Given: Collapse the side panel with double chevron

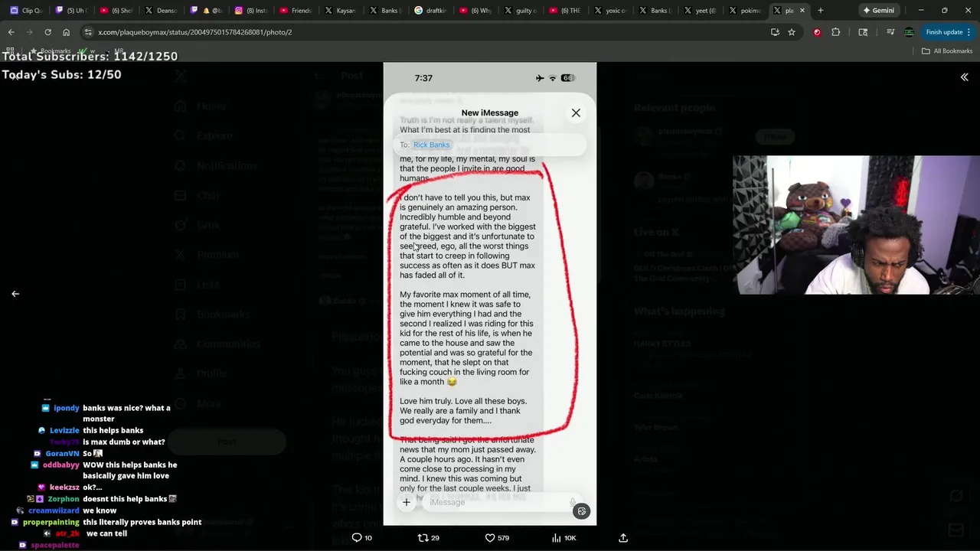Looking at the screenshot, I should coord(964,77).
